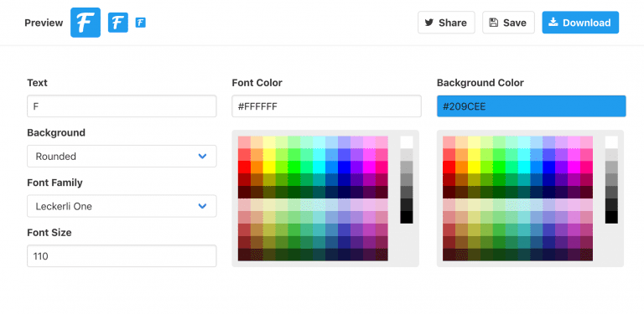The height and width of the screenshot is (314, 644).
Task: Open the Background shape dropdown
Action: click(x=122, y=157)
